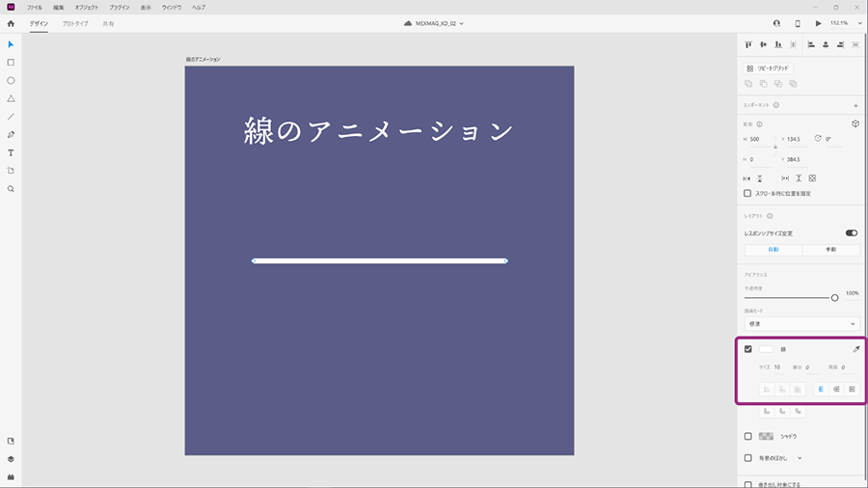Select the Pen tool
868x488 pixels.
[x=11, y=134]
